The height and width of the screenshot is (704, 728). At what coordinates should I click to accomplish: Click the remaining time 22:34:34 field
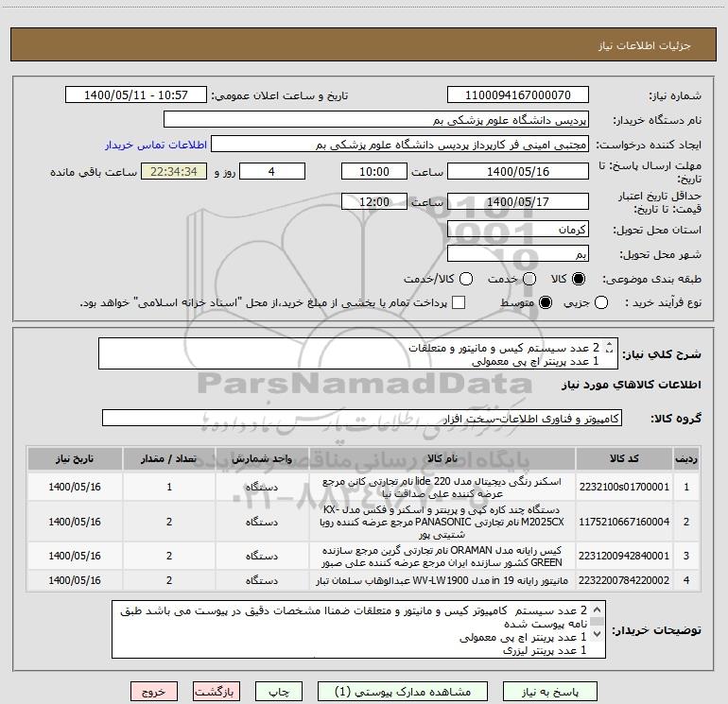(174, 171)
